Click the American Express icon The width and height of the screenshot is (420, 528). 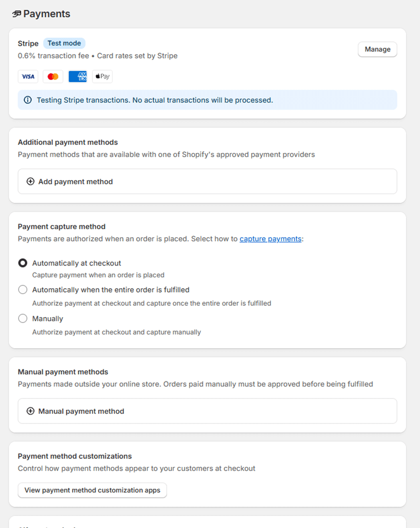point(78,76)
